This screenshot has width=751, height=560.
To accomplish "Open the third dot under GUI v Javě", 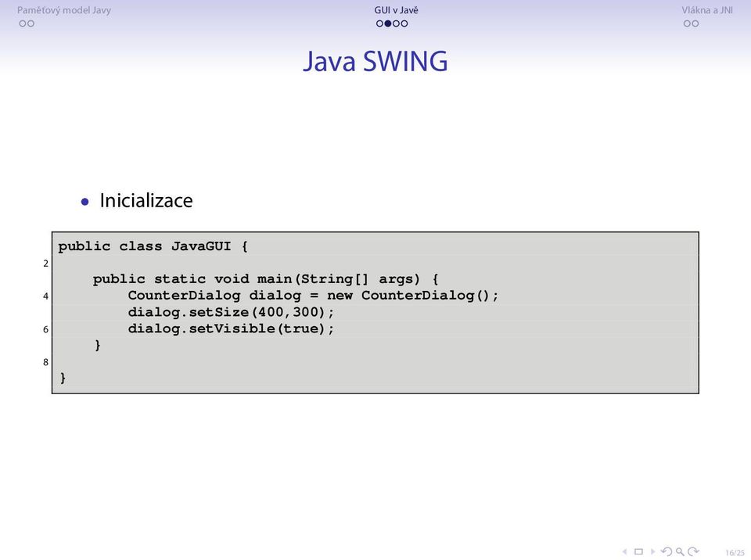I will [x=396, y=23].
